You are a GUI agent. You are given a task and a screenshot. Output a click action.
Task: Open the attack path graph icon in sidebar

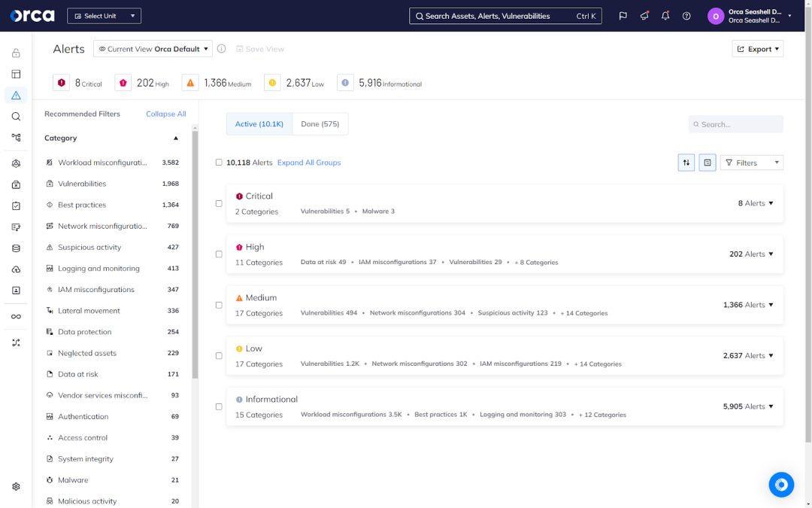point(16,138)
